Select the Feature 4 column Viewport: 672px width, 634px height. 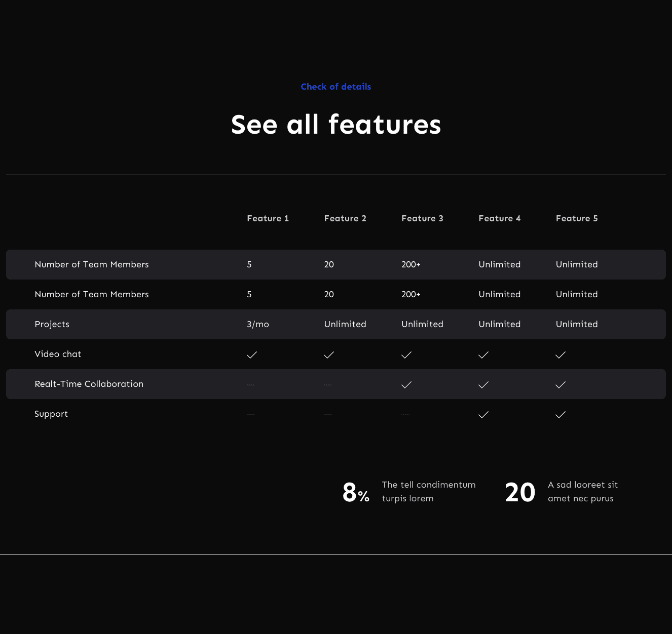pyautogui.click(x=499, y=218)
